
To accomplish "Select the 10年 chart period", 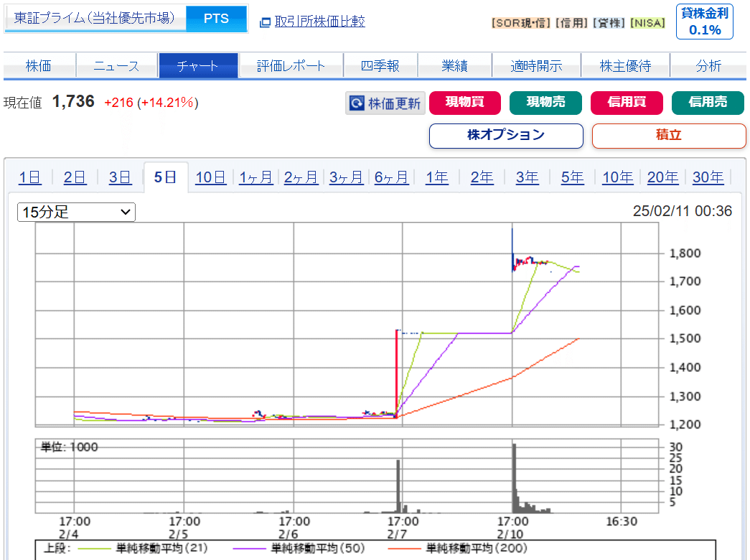I will click(617, 177).
